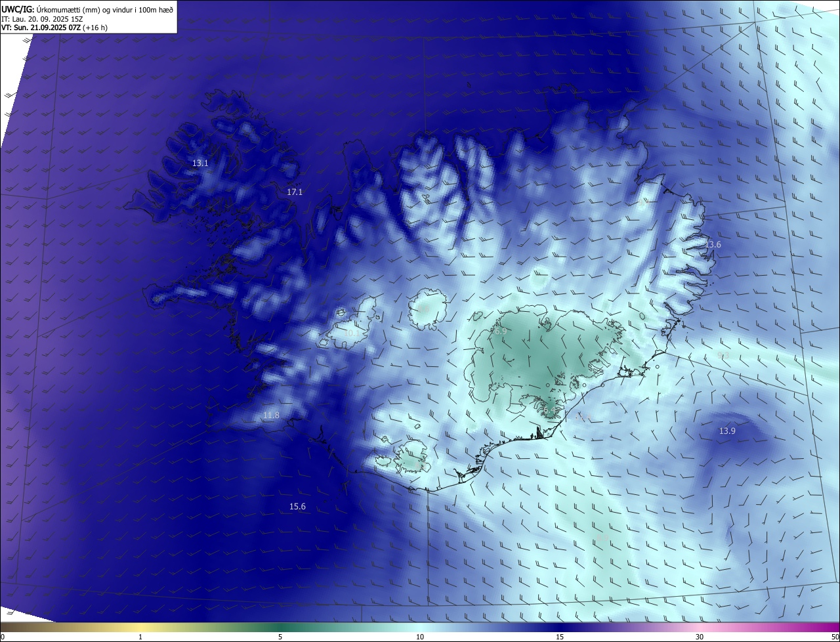Click the colorbar tick label 15

(560, 637)
